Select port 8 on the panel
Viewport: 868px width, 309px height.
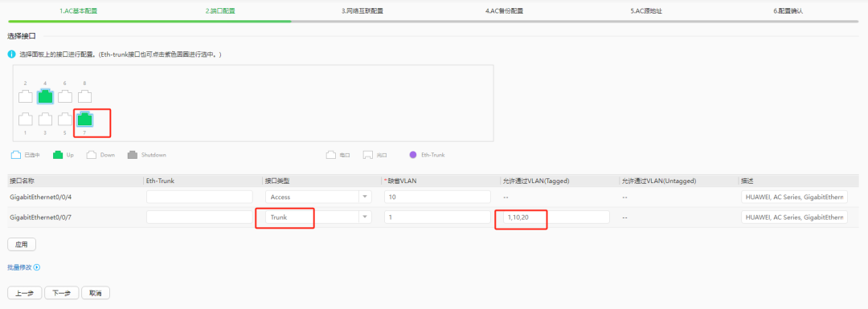coord(84,97)
